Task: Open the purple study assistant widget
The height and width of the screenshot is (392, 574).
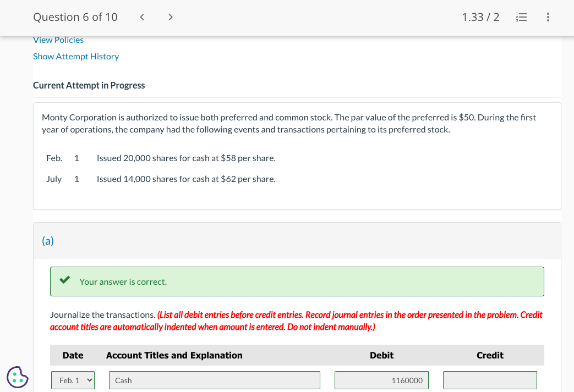Action: [x=17, y=377]
